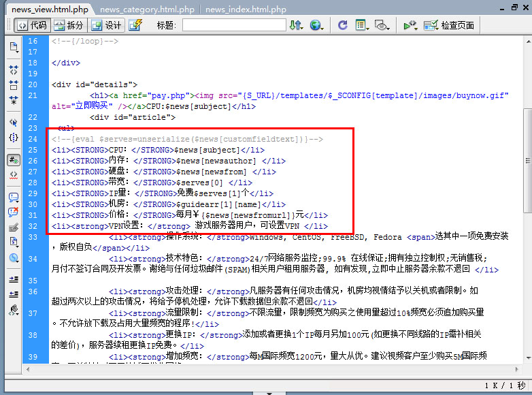Click line number 16 in gutter
This screenshot has height=395, width=532.
pyautogui.click(x=33, y=41)
